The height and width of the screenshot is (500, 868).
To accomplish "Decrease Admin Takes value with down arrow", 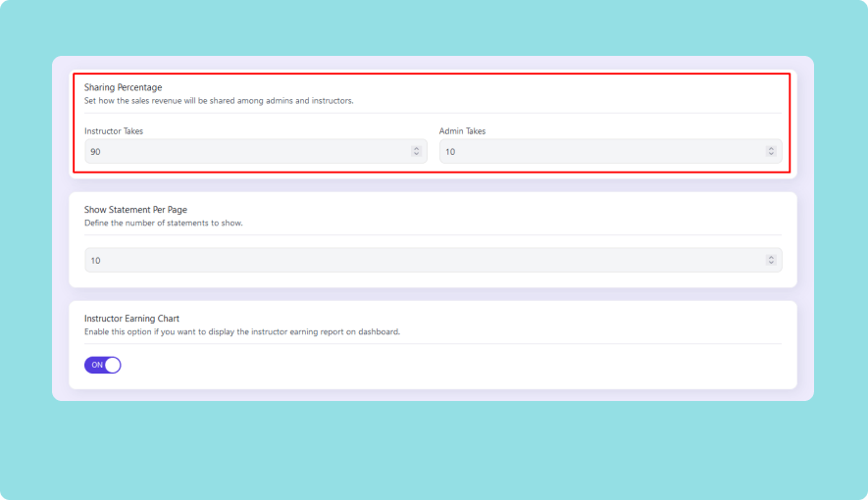I will pos(771,154).
